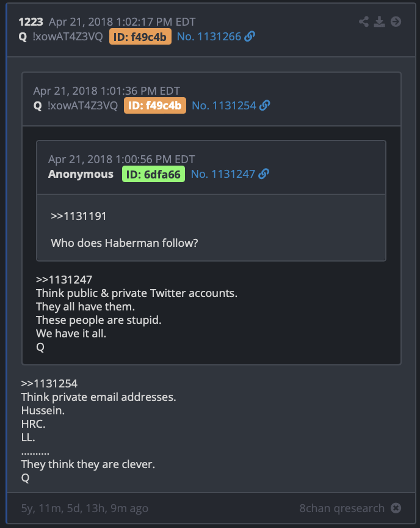Select the green ID: 6dfa66 badge
Viewport: 420px width, 528px height.
click(x=153, y=174)
